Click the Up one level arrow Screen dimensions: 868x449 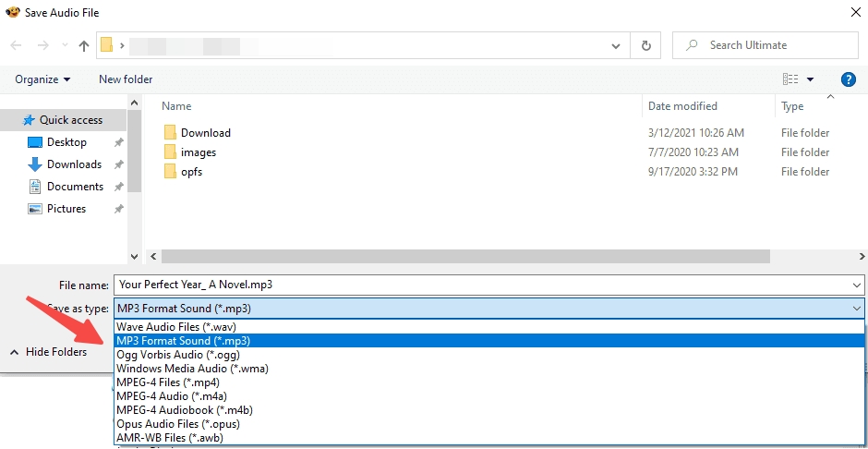coord(84,45)
